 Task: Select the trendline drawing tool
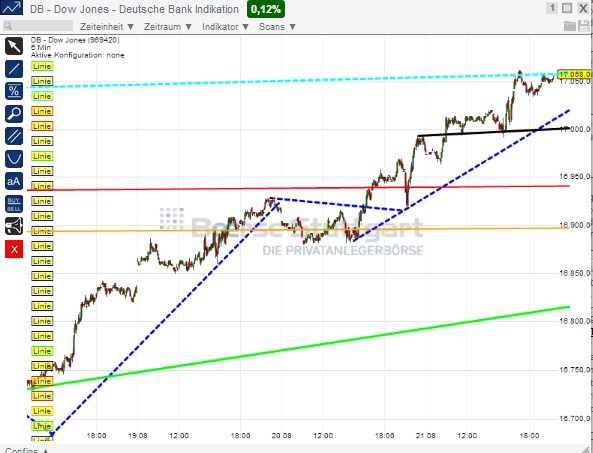pyautogui.click(x=14, y=69)
